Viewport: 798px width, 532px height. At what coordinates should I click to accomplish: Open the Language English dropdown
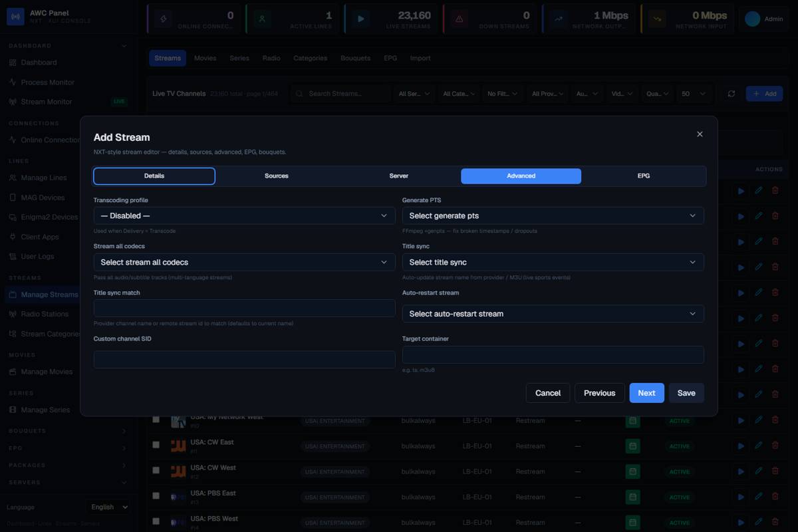(109, 507)
